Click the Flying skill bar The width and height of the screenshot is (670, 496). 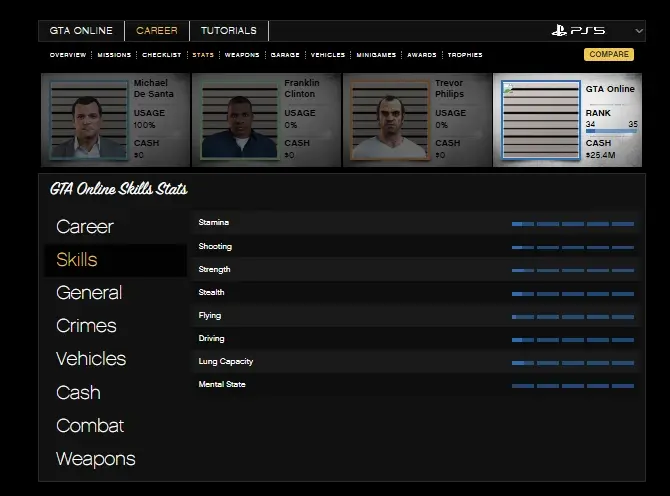(573, 317)
